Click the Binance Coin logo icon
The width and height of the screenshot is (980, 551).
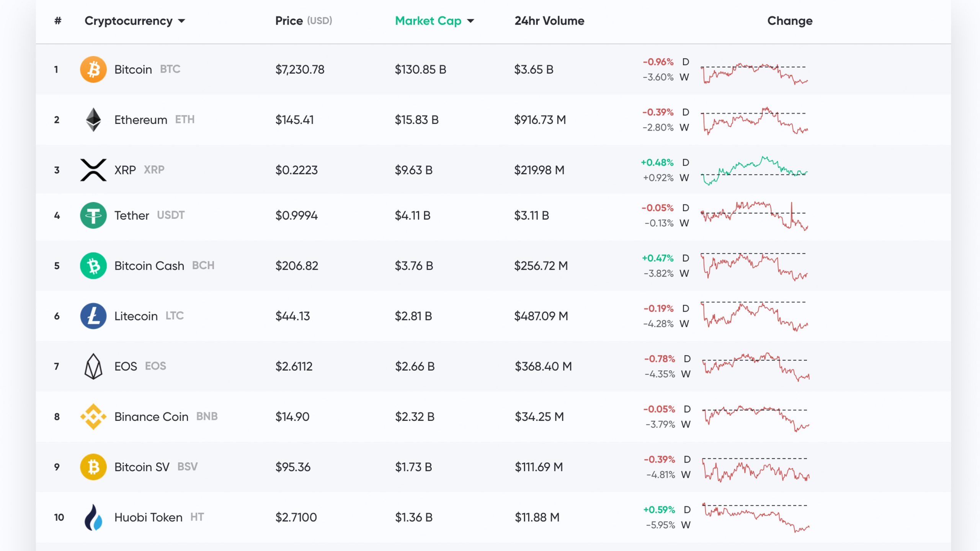point(93,417)
